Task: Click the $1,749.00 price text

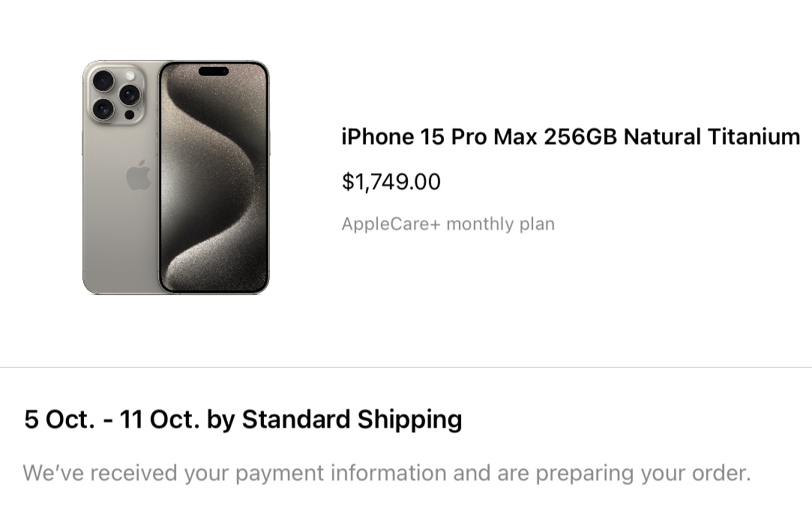Action: [x=391, y=182]
